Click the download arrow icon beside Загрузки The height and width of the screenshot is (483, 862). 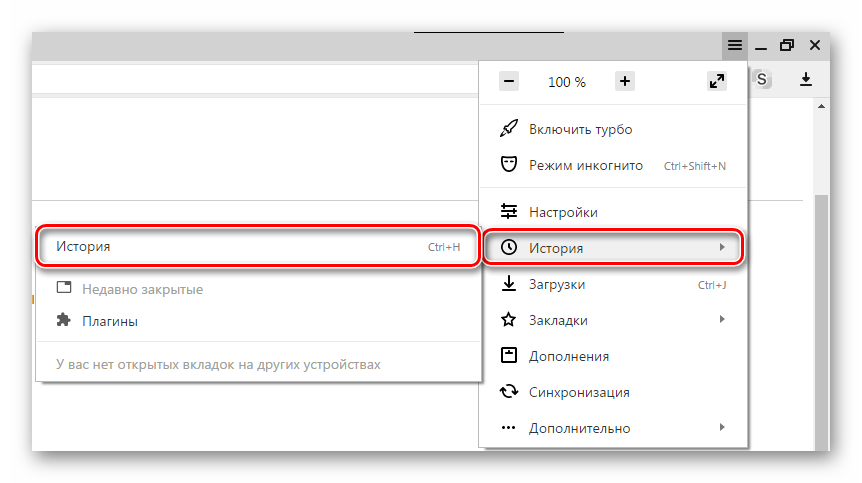point(509,284)
